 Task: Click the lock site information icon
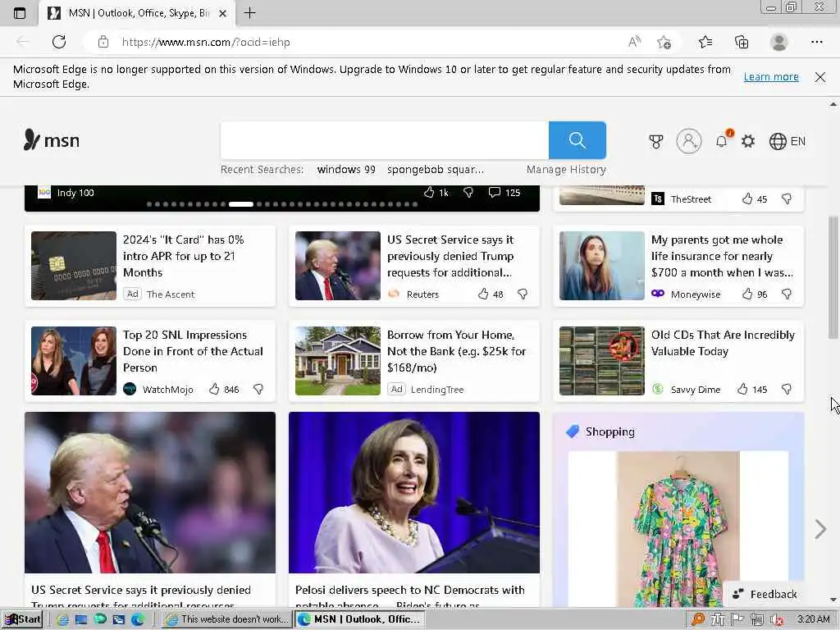(x=103, y=42)
